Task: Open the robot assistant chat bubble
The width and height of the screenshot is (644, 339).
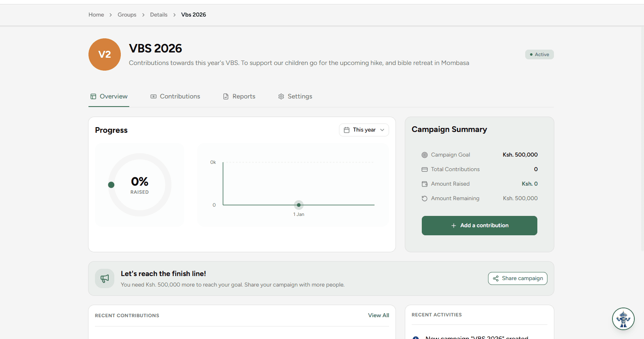Action: coord(623,319)
